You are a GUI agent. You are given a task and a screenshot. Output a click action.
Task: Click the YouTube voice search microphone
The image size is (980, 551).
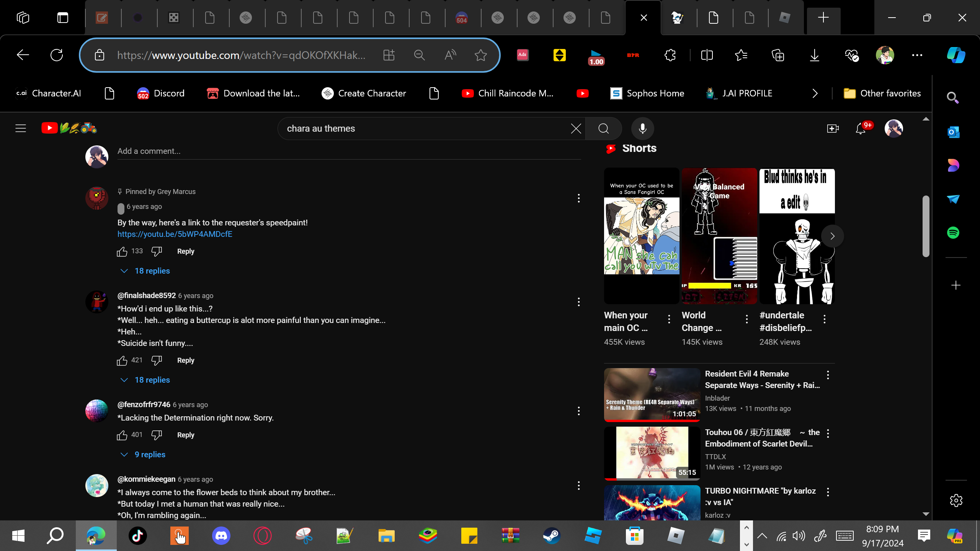[642, 129]
